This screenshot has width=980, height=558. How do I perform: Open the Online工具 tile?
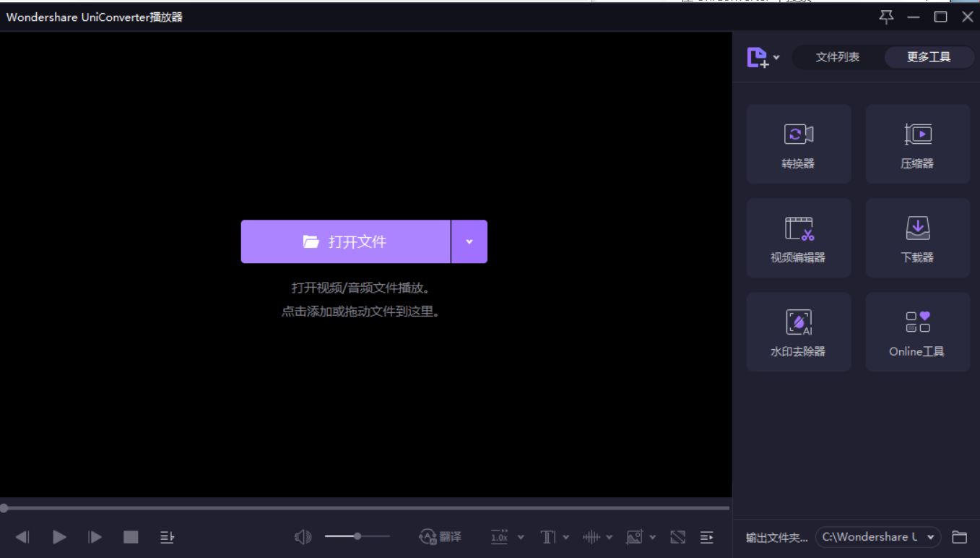[918, 332]
